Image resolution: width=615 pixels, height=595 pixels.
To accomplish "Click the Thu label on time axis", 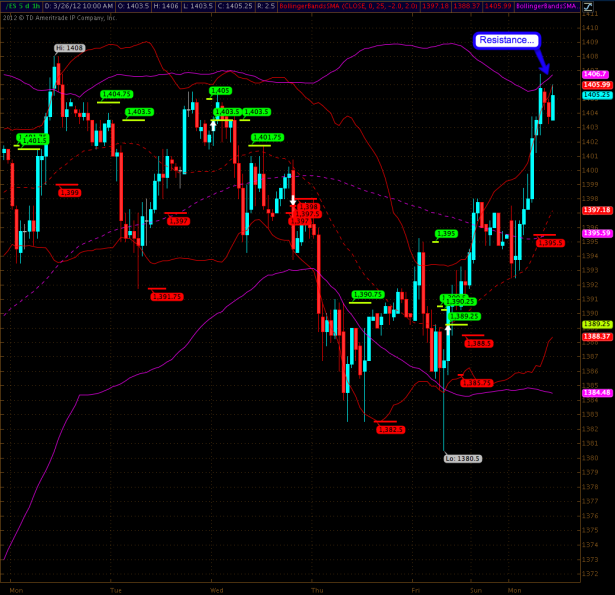I will coord(317,590).
